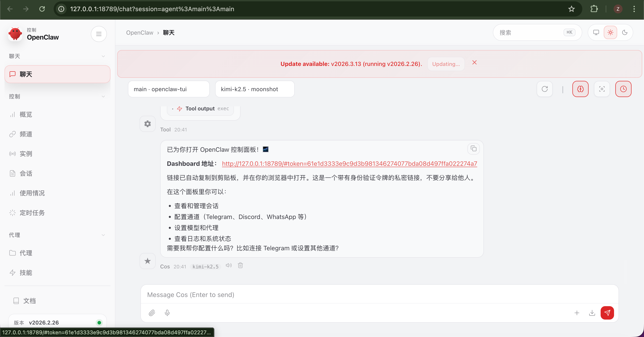Open the Dashboard token URL link

point(350,164)
